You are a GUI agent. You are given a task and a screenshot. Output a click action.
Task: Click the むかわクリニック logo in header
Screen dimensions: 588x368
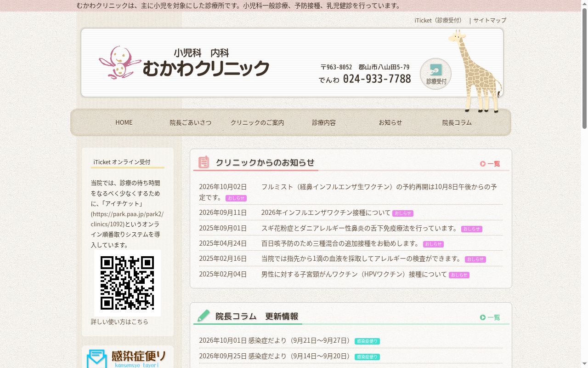pyautogui.click(x=184, y=63)
